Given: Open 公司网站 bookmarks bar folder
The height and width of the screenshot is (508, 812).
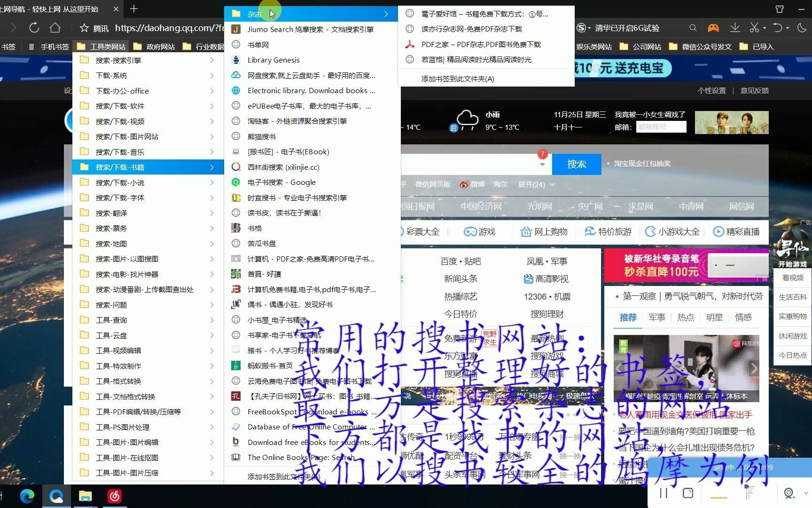Looking at the screenshot, I should (640, 47).
